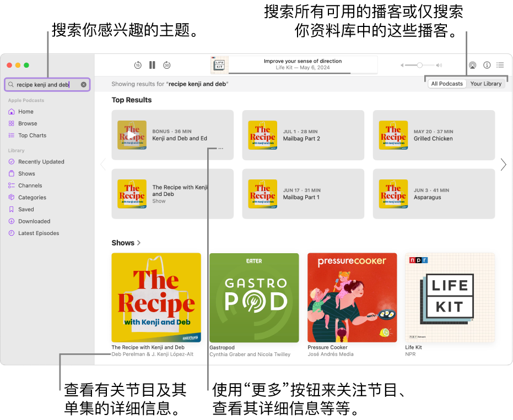Open More button on Kenji and Deb and Ed

[221, 149]
